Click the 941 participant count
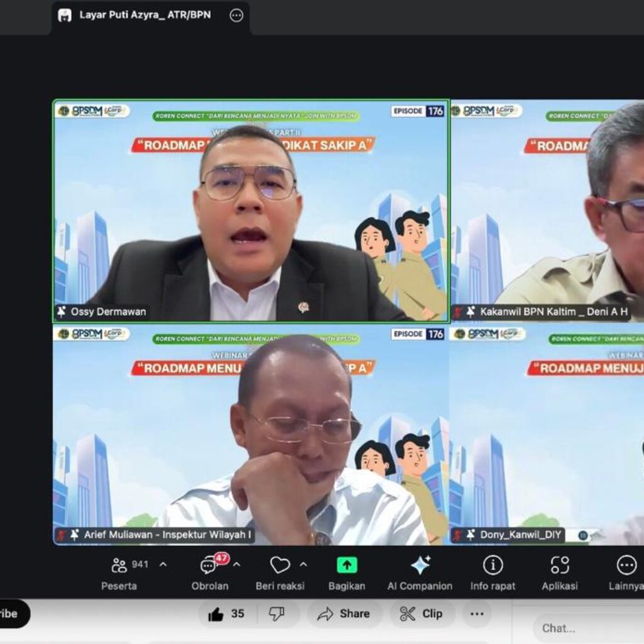The width and height of the screenshot is (644, 644). click(140, 564)
